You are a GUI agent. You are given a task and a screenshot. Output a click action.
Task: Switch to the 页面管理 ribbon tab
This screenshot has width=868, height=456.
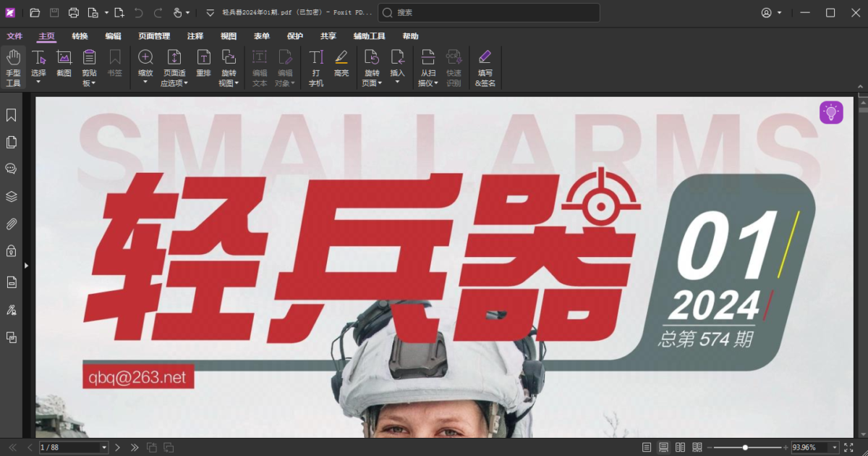tap(155, 35)
